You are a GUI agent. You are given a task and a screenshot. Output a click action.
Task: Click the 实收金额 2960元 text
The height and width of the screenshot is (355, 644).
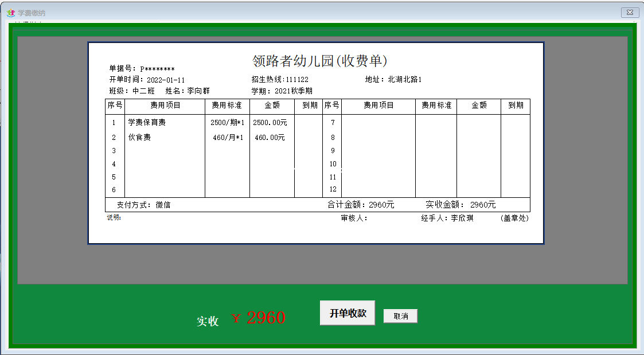(460, 205)
